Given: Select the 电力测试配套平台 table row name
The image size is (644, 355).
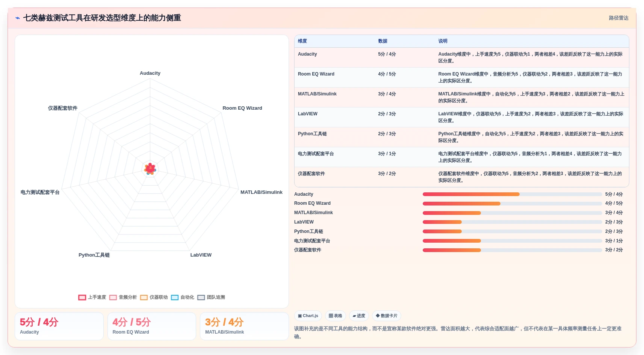Looking at the screenshot, I should click(x=316, y=154).
